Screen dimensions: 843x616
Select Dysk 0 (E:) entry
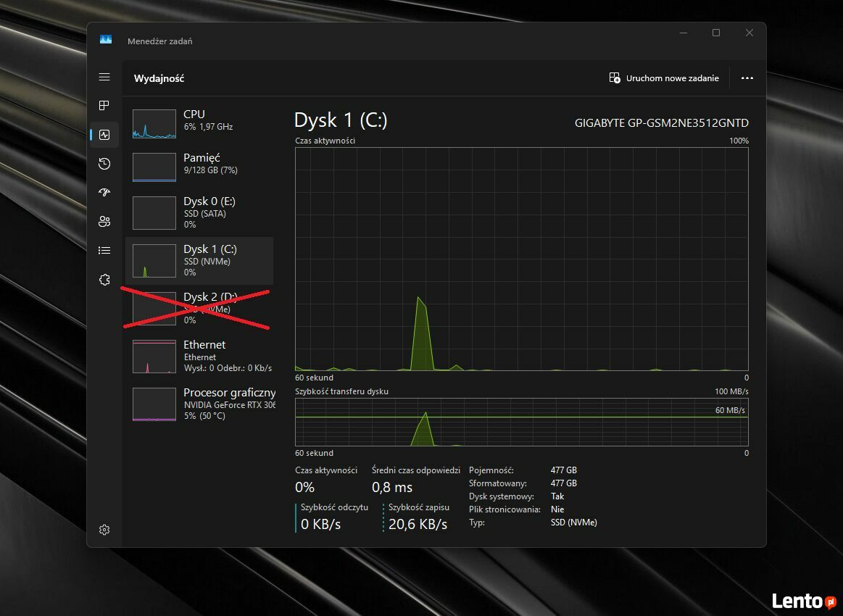(199, 212)
